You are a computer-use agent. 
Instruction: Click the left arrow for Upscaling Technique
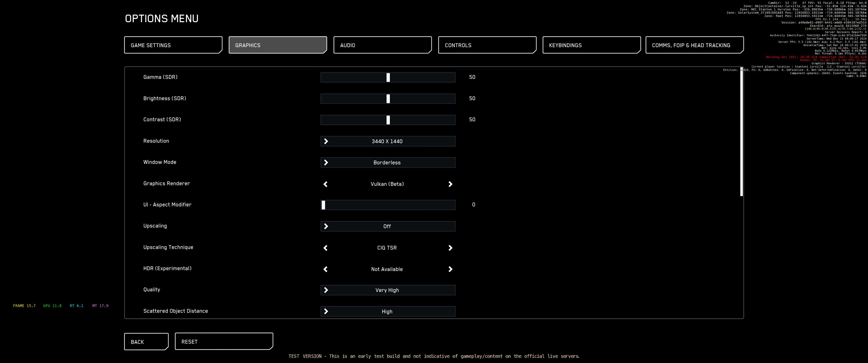[x=325, y=248]
